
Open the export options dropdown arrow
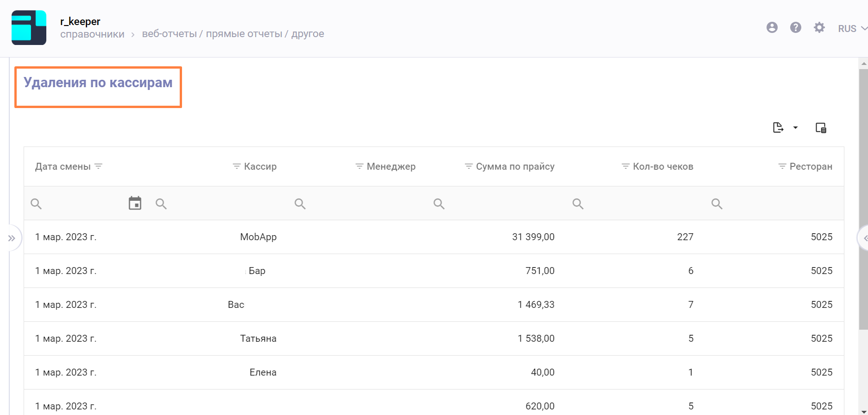click(x=795, y=128)
